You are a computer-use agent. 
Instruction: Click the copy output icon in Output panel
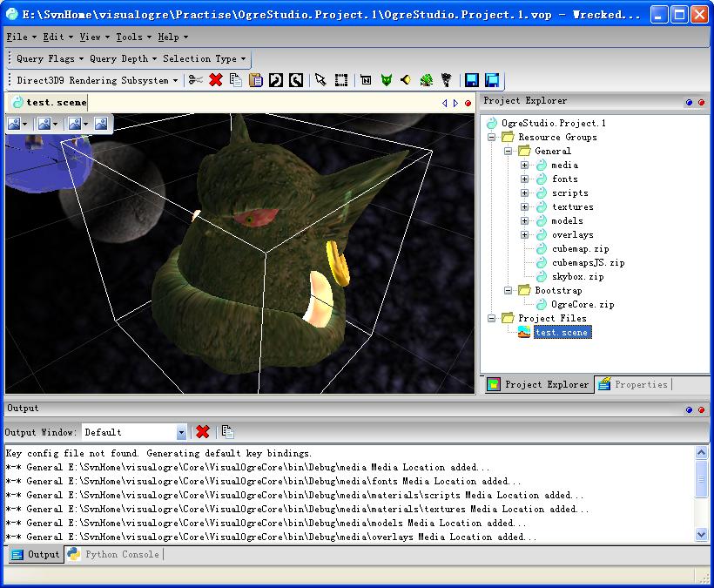227,432
